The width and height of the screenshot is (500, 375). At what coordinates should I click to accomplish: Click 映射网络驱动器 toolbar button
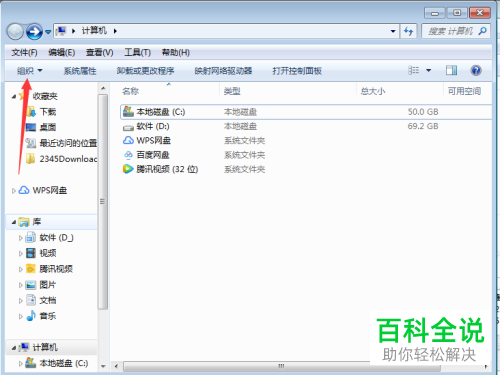[x=223, y=71]
